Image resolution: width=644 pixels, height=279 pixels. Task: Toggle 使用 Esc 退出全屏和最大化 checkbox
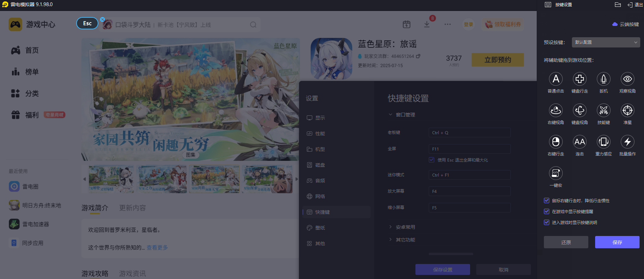click(431, 160)
